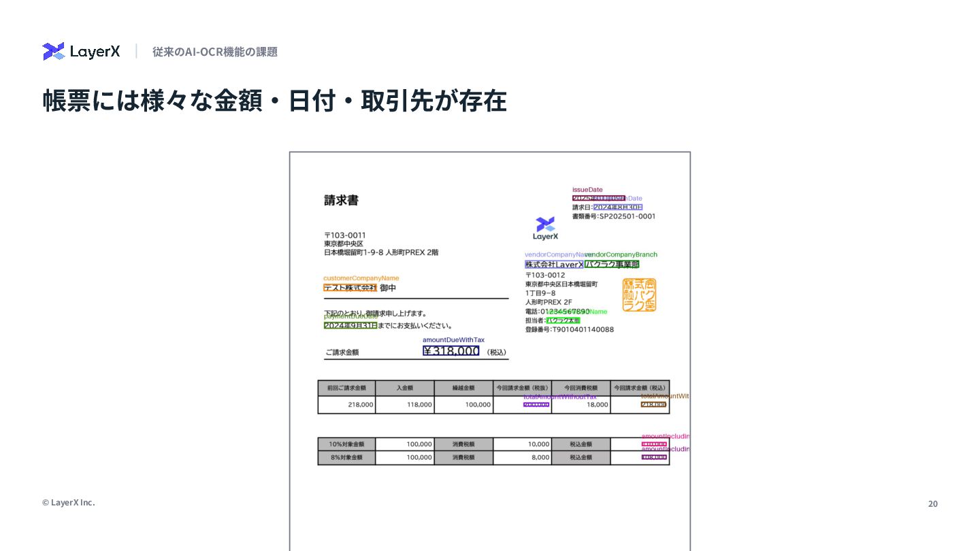Click the postal code 〒103-0012
The height and width of the screenshot is (551, 980).
pyautogui.click(x=545, y=275)
